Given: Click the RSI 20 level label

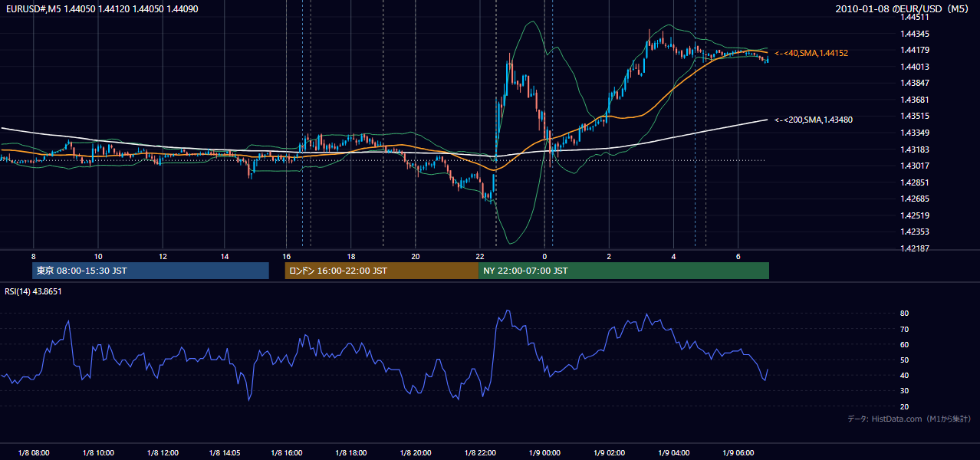Looking at the screenshot, I should [x=904, y=406].
